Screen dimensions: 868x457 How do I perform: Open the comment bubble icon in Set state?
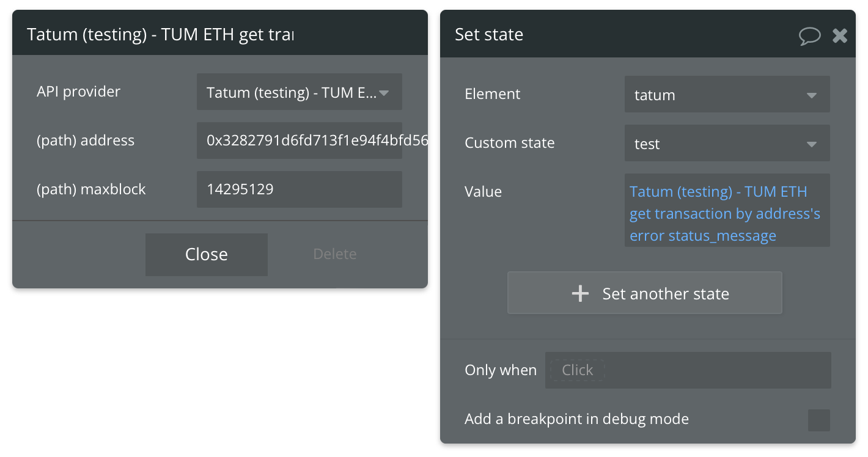(x=809, y=35)
